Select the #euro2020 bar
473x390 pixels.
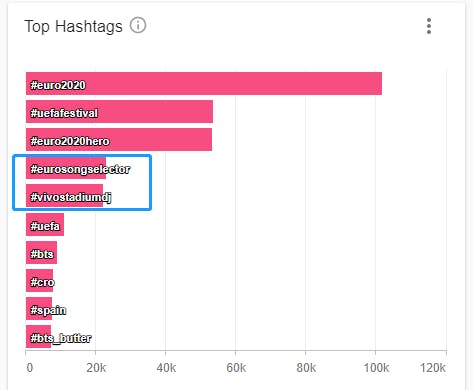(204, 84)
